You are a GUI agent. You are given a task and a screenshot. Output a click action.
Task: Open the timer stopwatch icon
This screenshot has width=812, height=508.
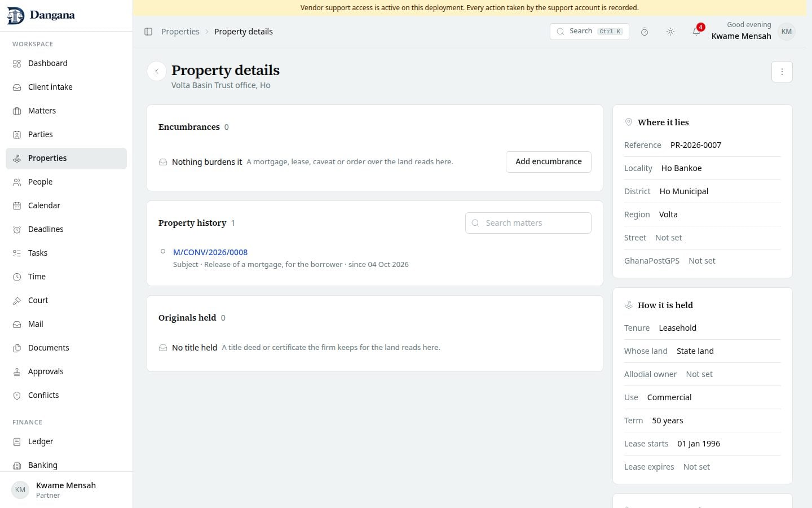(645, 32)
